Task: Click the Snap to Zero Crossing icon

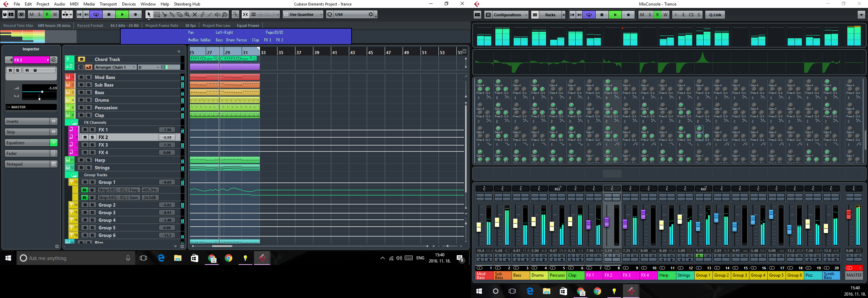Action: (235, 14)
